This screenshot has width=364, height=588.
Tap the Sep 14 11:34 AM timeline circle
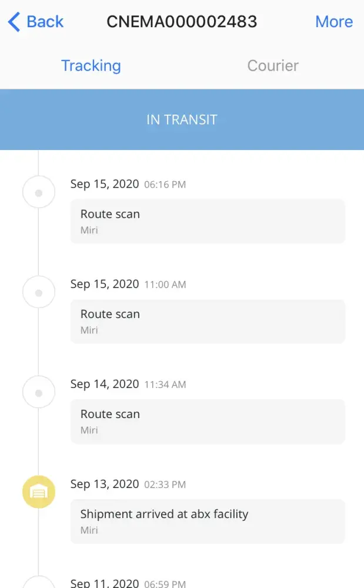[39, 392]
